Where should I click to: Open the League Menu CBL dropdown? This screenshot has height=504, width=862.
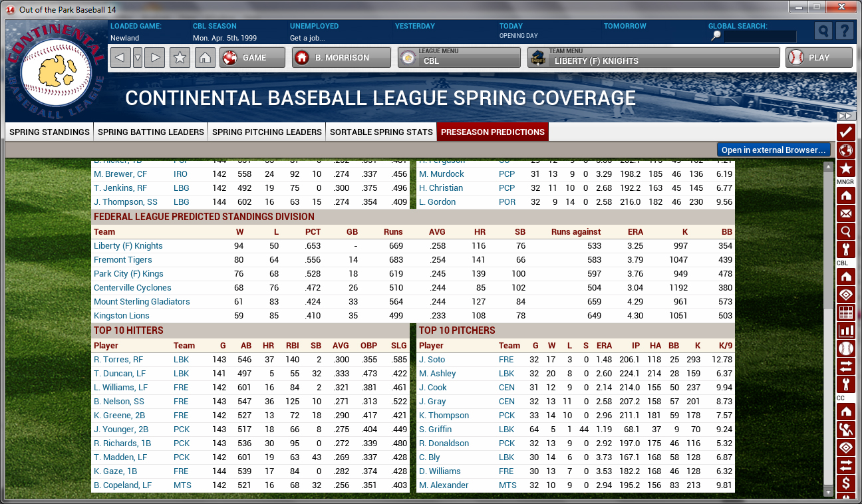[x=459, y=58]
